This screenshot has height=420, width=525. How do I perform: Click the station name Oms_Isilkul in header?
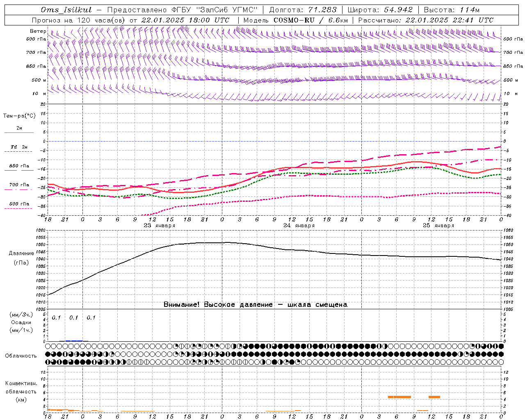(66, 10)
